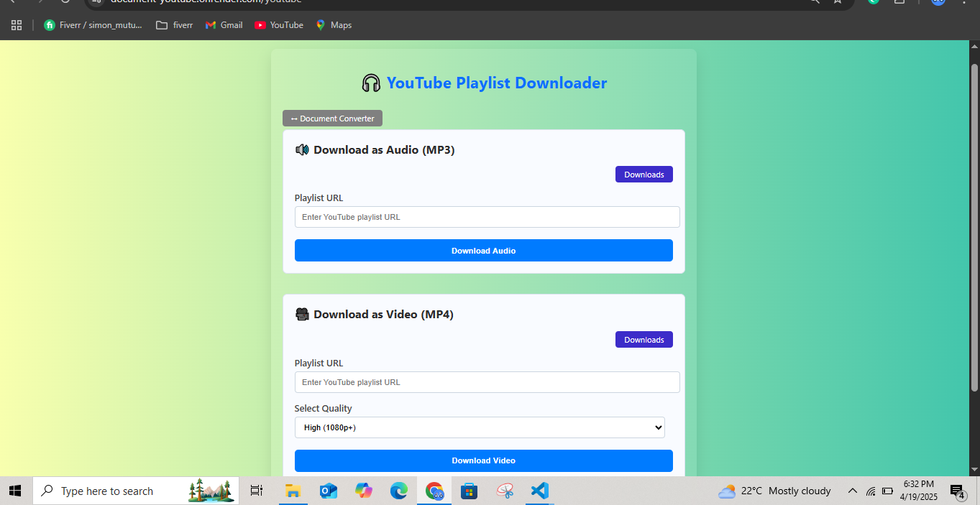
Task: Click the taskbar search box
Action: (x=135, y=491)
